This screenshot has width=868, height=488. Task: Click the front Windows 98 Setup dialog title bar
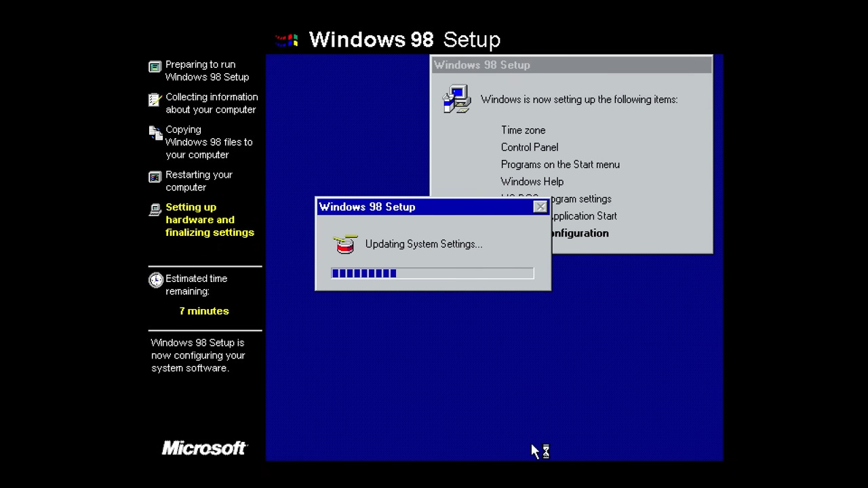coord(433,207)
